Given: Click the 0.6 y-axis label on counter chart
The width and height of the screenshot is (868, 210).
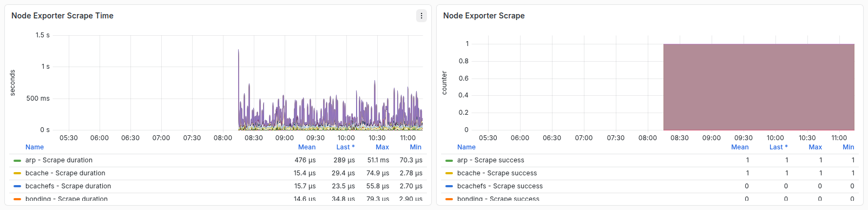Looking at the screenshot, I should [x=464, y=78].
